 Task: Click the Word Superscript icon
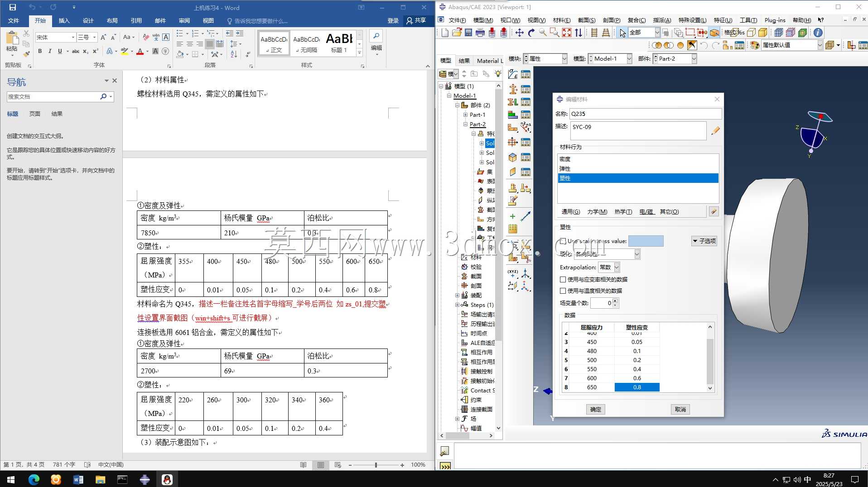click(x=96, y=51)
